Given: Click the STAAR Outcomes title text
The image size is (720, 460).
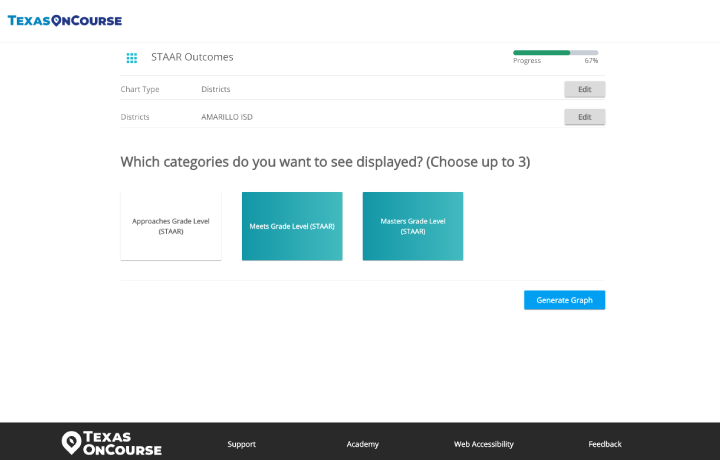Looking at the screenshot, I should (x=192, y=57).
